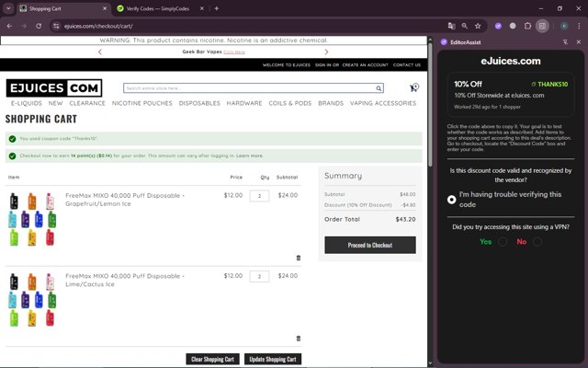Open Contact Us page
The height and width of the screenshot is (368, 588).
pos(407,65)
